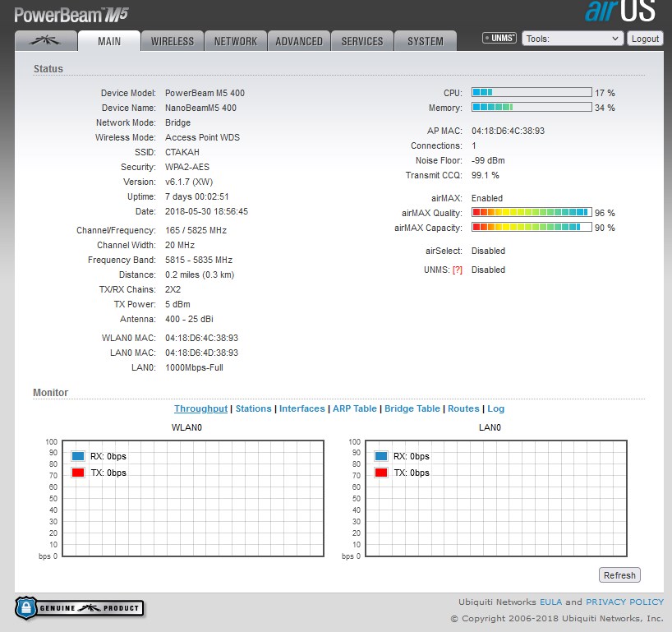Switch to the SYSTEM tab
This screenshot has height=632, width=672.
[x=426, y=41]
